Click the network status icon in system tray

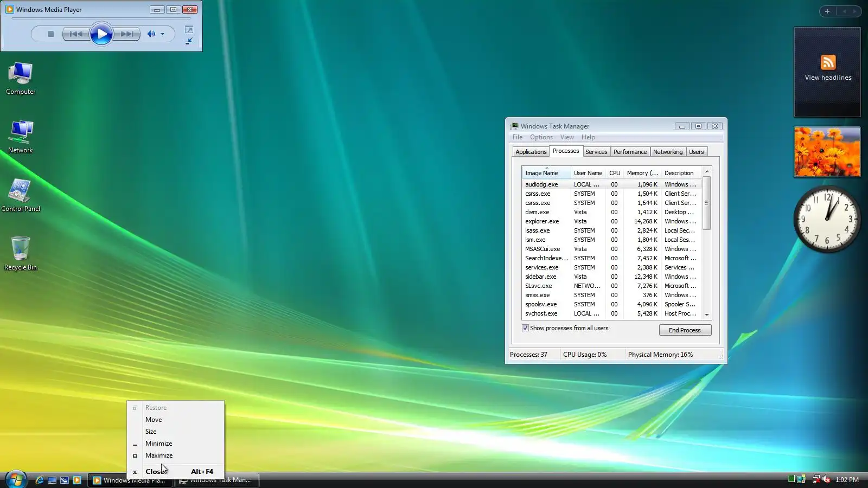[815, 479]
